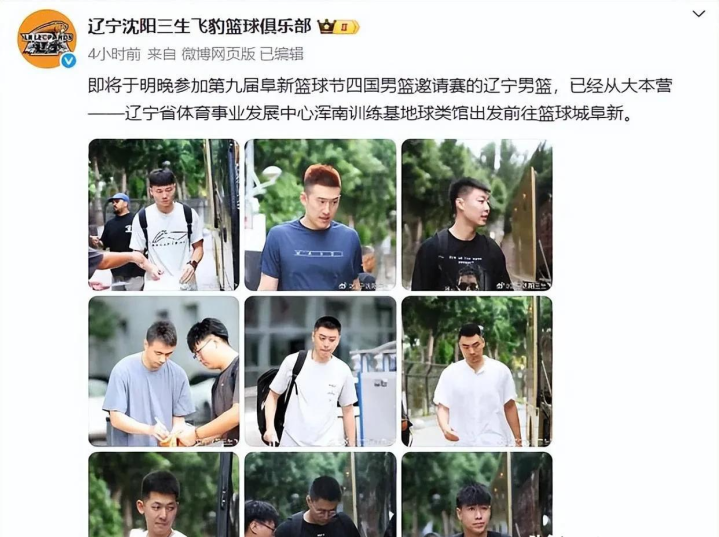
Task: Open 辽宁沈阳三生飞豹篮球俱乐部 account name link
Action: point(199,27)
